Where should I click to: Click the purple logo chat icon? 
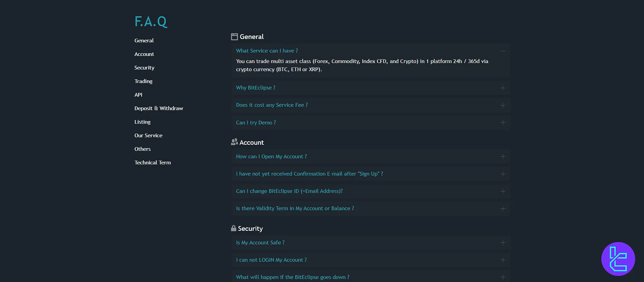[x=618, y=259]
